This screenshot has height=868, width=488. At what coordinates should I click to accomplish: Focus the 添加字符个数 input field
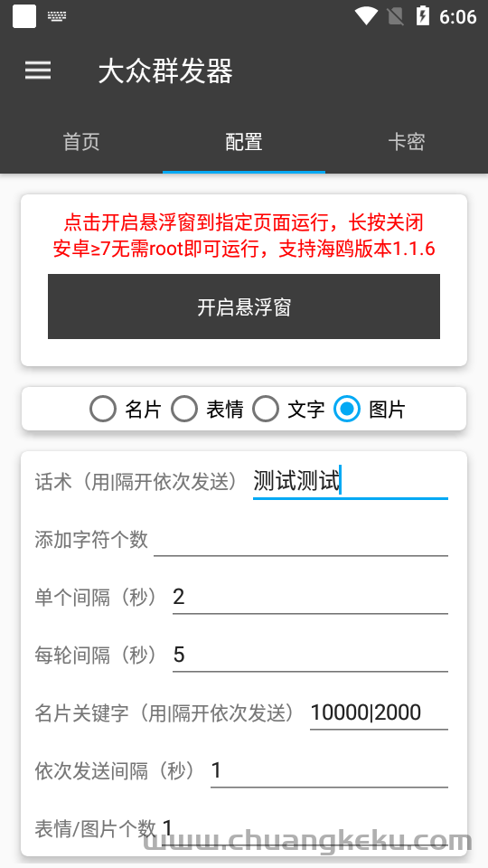(x=300, y=539)
